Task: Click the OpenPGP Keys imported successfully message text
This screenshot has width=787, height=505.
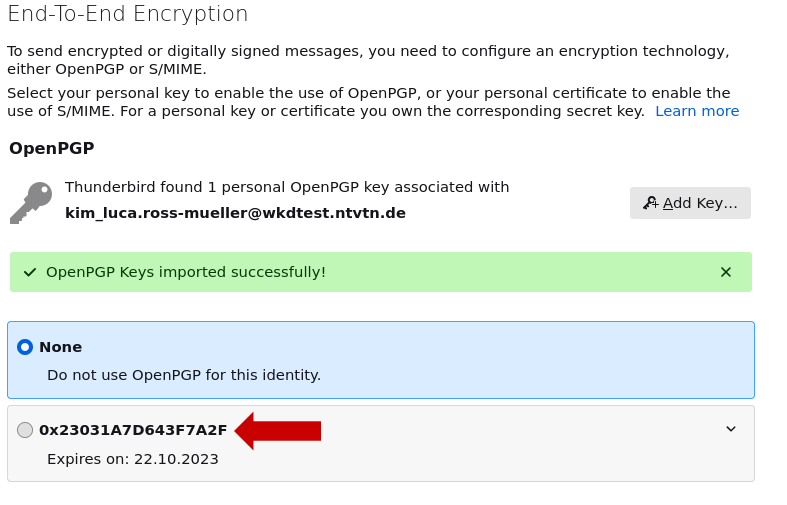Action: click(186, 272)
